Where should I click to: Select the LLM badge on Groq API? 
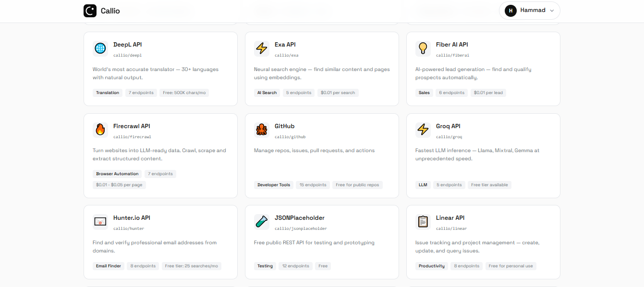(x=423, y=185)
